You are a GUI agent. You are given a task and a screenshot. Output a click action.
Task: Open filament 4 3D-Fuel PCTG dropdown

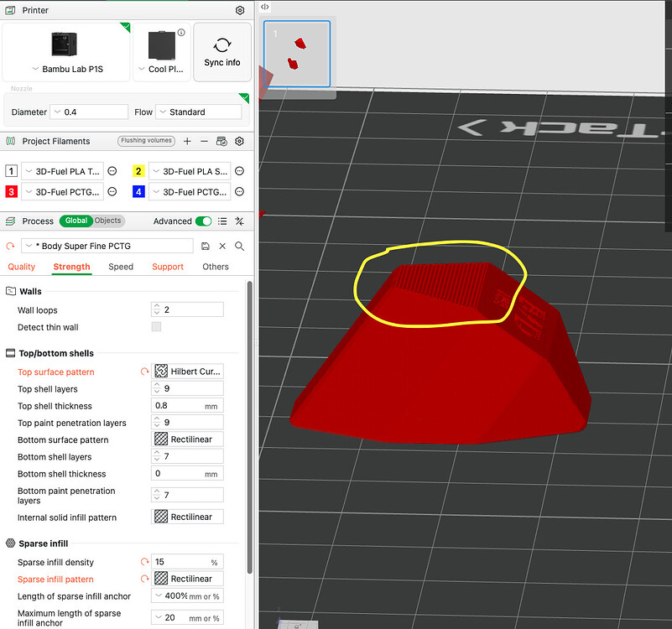(x=190, y=191)
